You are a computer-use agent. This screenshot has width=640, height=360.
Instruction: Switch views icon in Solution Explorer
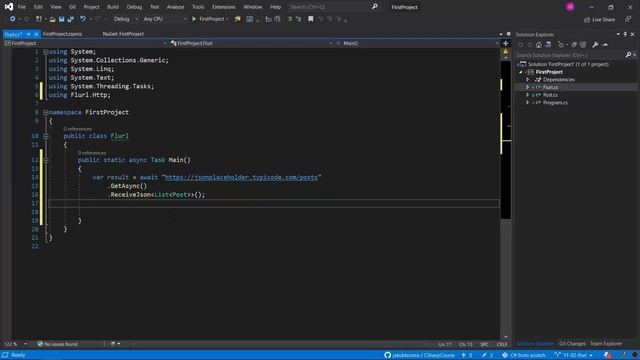pyautogui.click(x=548, y=45)
